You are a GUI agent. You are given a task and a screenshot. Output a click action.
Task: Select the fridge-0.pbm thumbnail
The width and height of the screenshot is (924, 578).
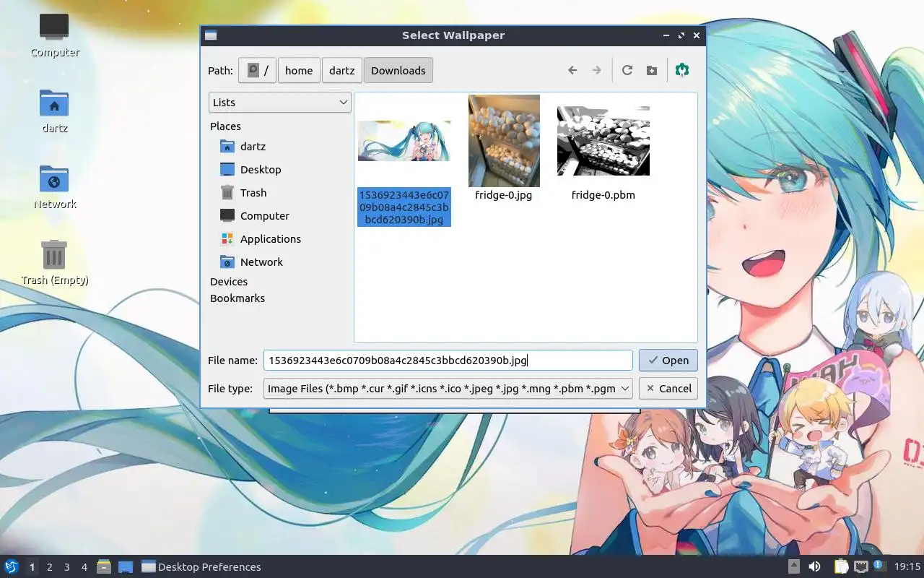[x=603, y=141]
